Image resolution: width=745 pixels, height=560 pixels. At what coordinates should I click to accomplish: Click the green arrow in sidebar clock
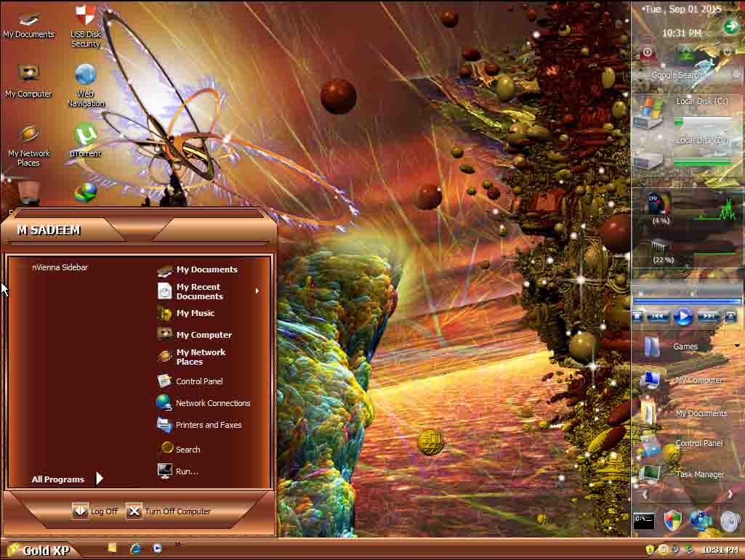click(730, 26)
